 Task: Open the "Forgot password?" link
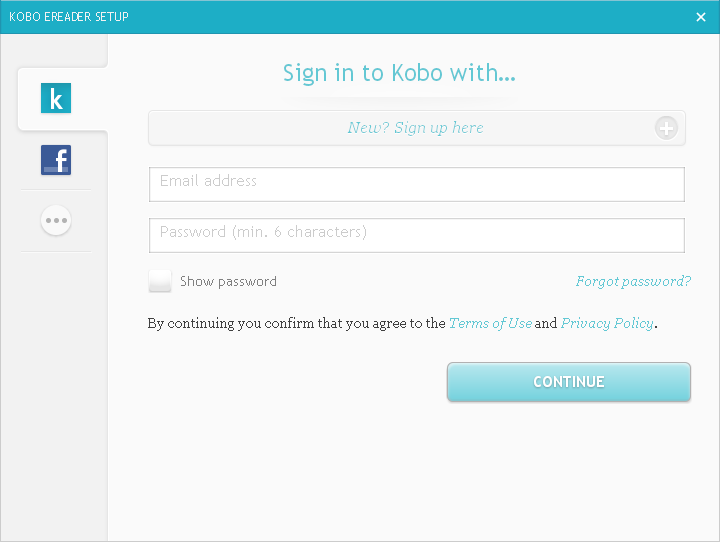[633, 282]
